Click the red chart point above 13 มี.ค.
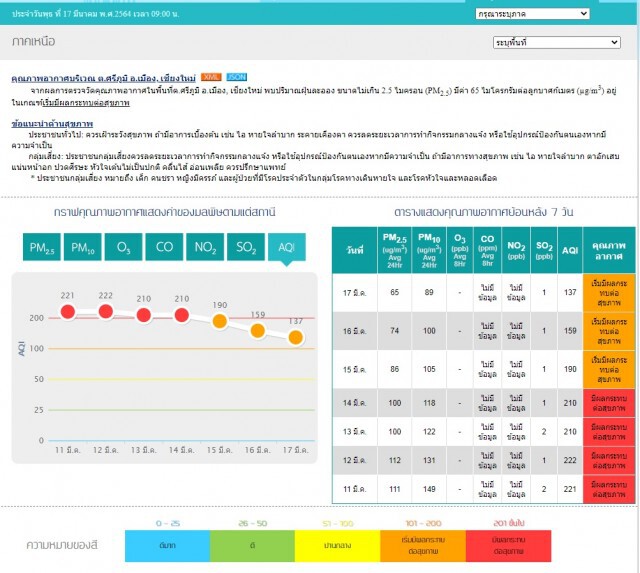The height and width of the screenshot is (573, 640). pyautogui.click(x=144, y=315)
